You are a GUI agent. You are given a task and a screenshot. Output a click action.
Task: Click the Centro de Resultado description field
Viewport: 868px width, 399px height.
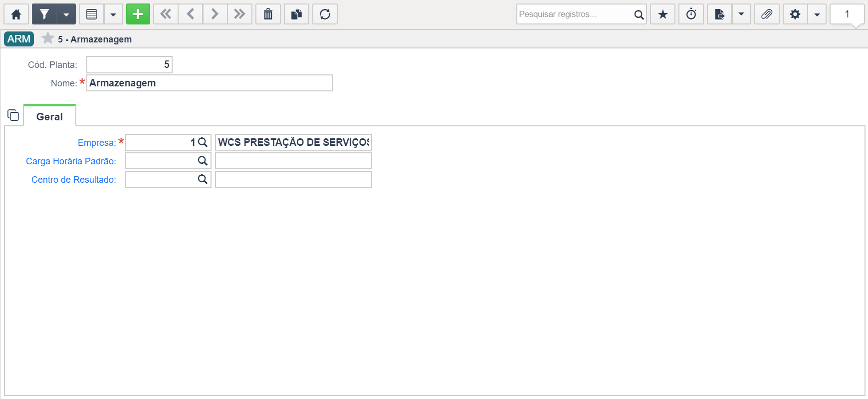pyautogui.click(x=293, y=179)
